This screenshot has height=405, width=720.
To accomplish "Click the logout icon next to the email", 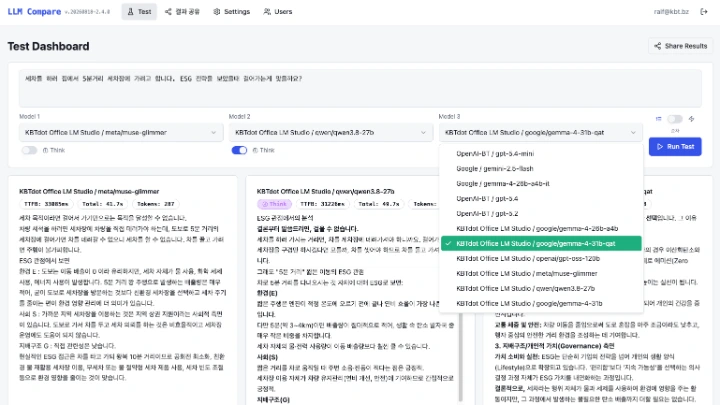I will click(x=703, y=11).
